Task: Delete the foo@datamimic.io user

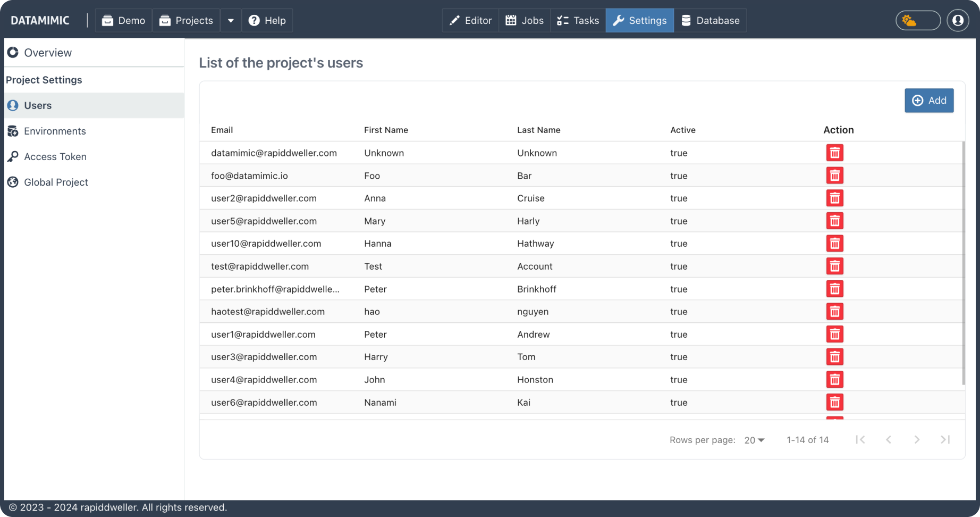Action: [x=834, y=176]
